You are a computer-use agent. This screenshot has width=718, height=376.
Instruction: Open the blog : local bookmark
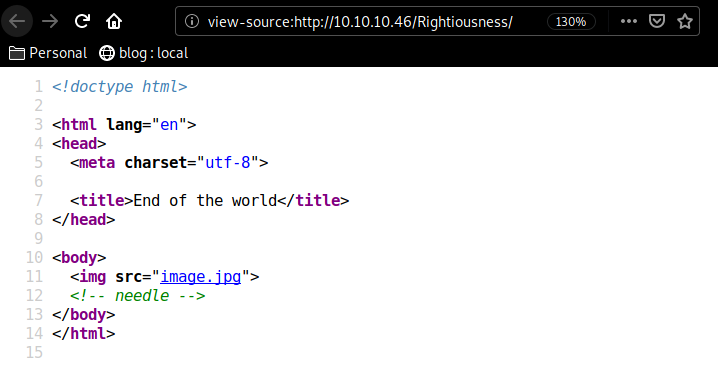pos(143,53)
